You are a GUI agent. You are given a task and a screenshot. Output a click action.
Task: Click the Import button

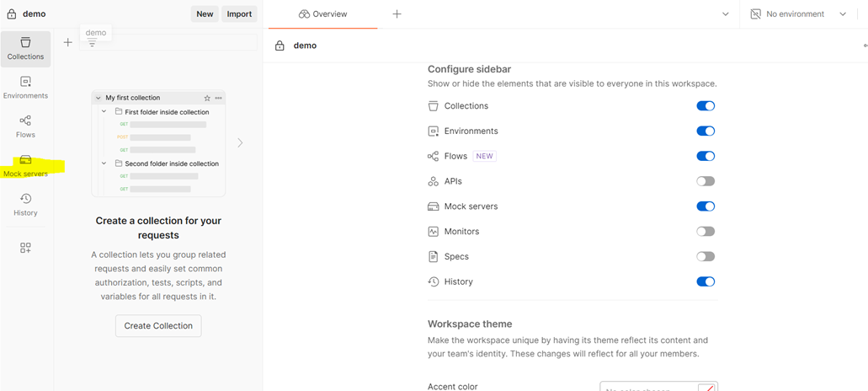(239, 14)
